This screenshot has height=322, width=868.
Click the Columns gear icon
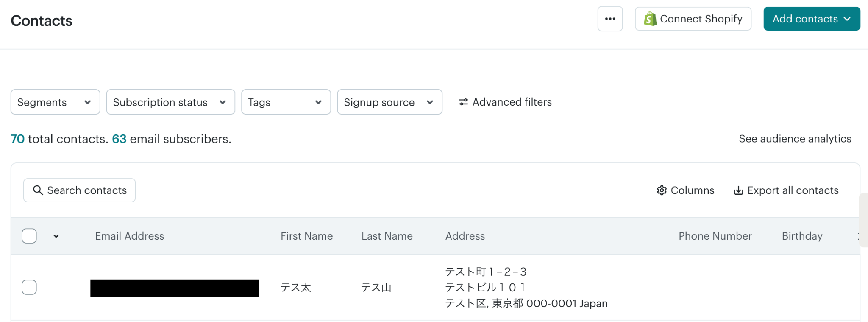[x=662, y=190]
